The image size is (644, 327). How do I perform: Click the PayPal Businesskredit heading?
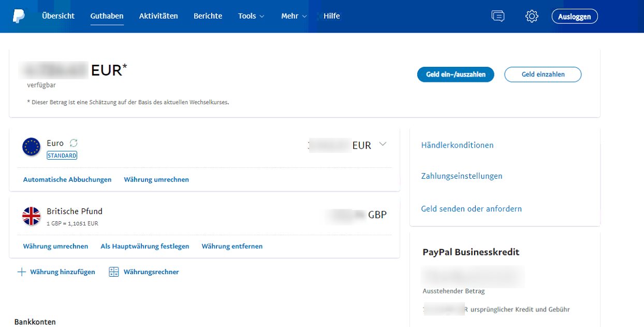point(471,252)
